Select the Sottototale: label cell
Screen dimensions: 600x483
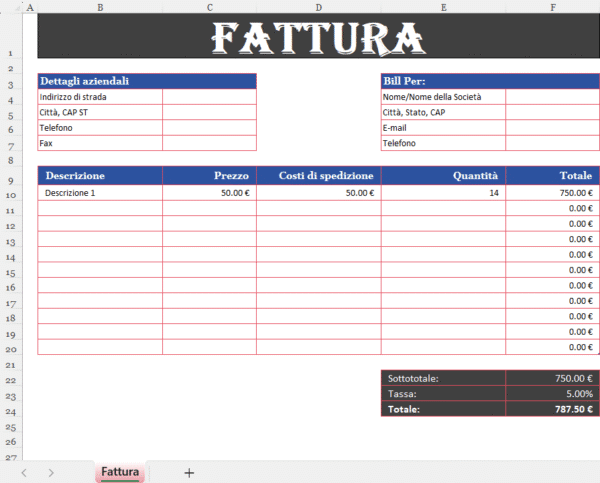pos(443,378)
